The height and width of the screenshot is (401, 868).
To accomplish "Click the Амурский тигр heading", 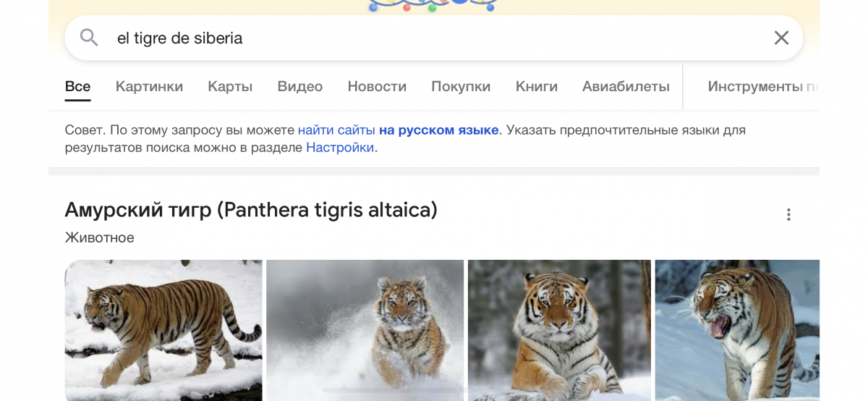I will [251, 210].
